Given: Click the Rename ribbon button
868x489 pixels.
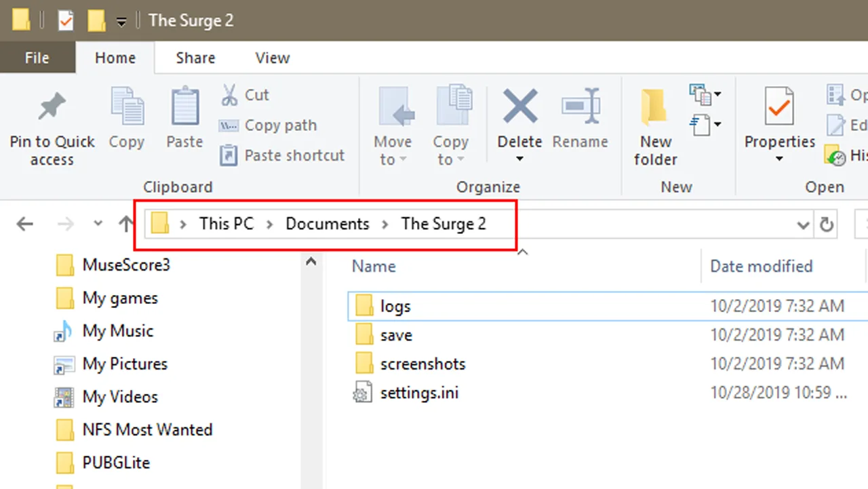Looking at the screenshot, I should click(x=580, y=119).
